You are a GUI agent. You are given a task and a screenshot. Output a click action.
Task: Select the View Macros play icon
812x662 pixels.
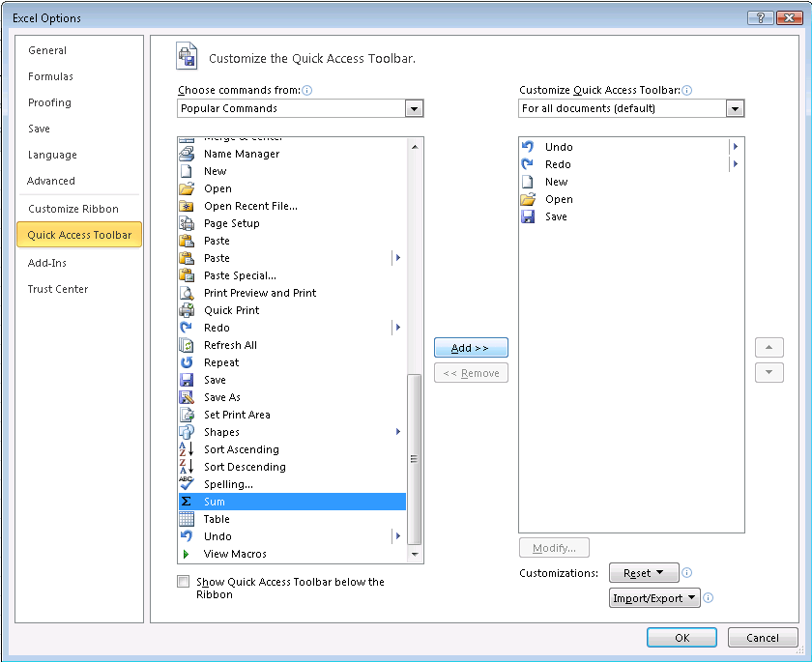pos(187,554)
